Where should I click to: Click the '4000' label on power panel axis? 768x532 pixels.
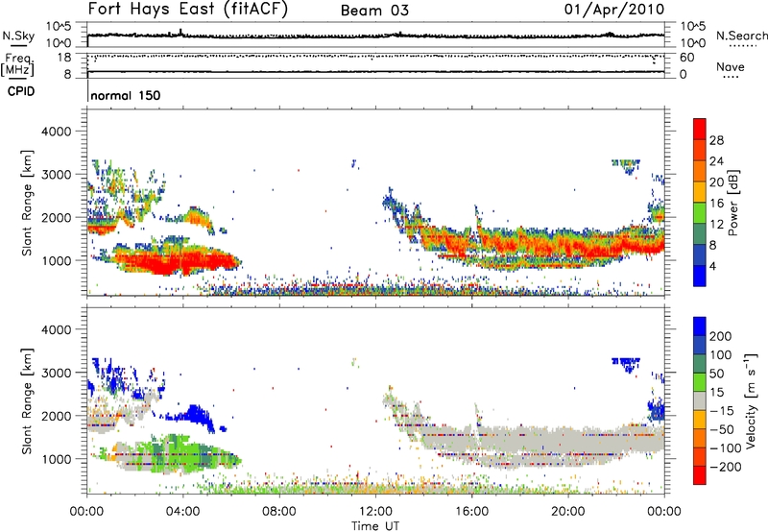coord(57,132)
